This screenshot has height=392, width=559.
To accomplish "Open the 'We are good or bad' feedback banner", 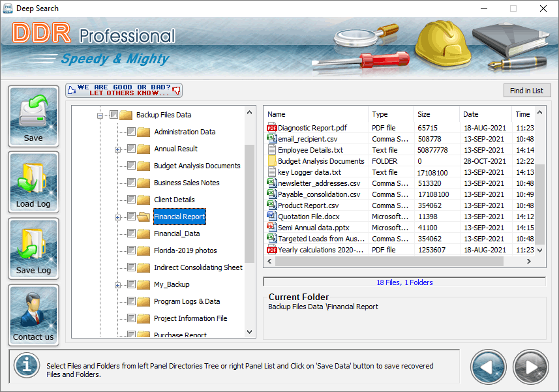I will click(124, 90).
